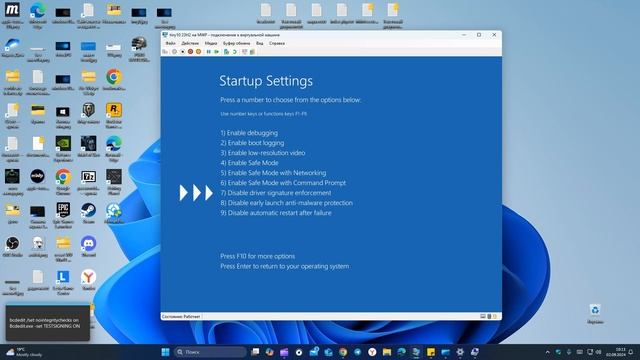Click '8) Disable early launch anti-malware protection'
Viewport: 640px width, 360px height.
[x=287, y=203]
